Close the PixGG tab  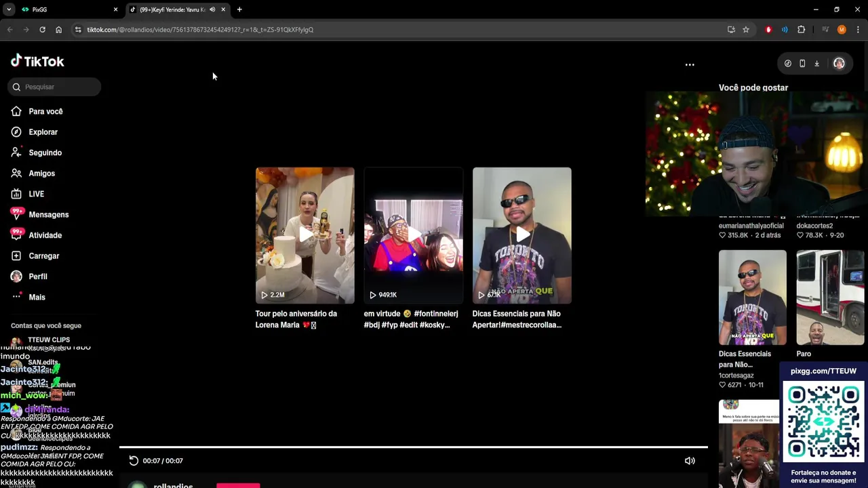point(115,9)
